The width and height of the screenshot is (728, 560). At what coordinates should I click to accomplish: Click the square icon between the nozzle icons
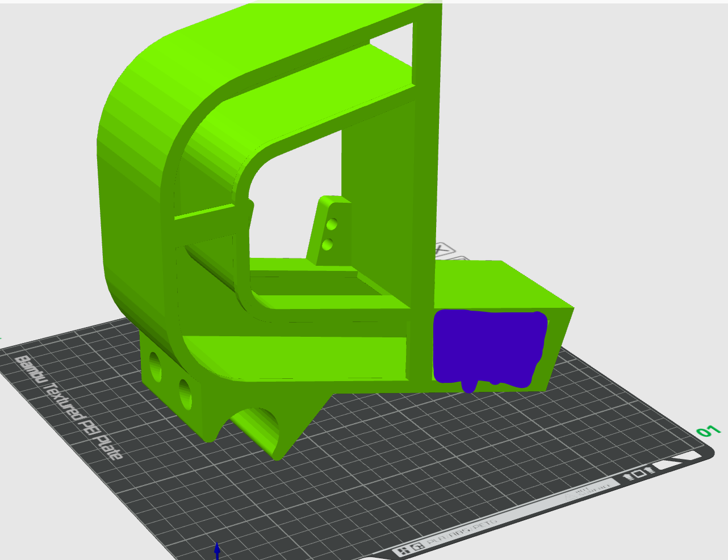point(638,473)
